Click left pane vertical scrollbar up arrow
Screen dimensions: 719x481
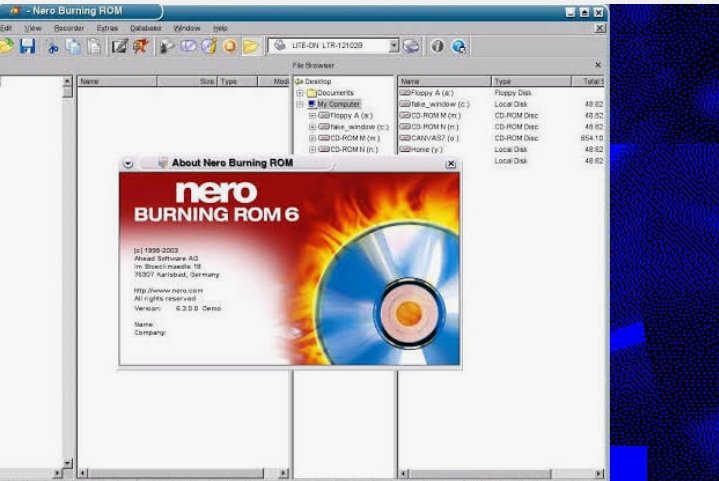[67, 81]
